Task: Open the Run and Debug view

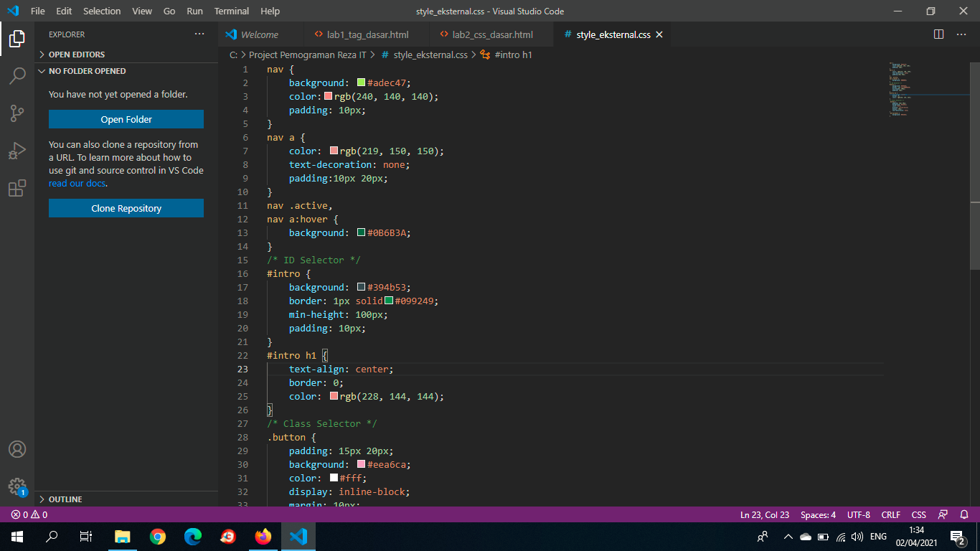Action: pyautogui.click(x=17, y=151)
